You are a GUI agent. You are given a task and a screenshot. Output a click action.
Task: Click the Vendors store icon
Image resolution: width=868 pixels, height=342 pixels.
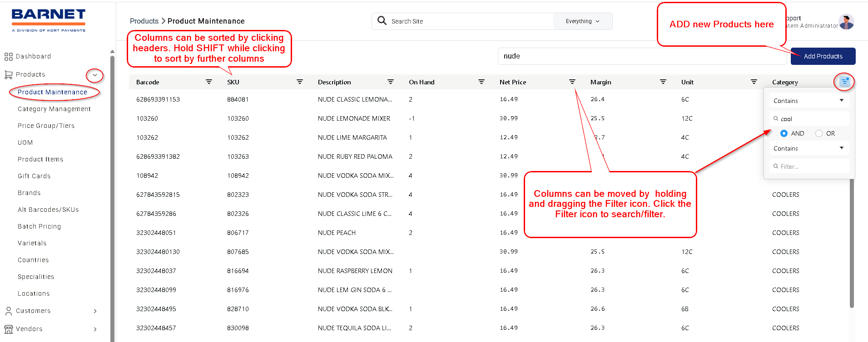coord(9,329)
